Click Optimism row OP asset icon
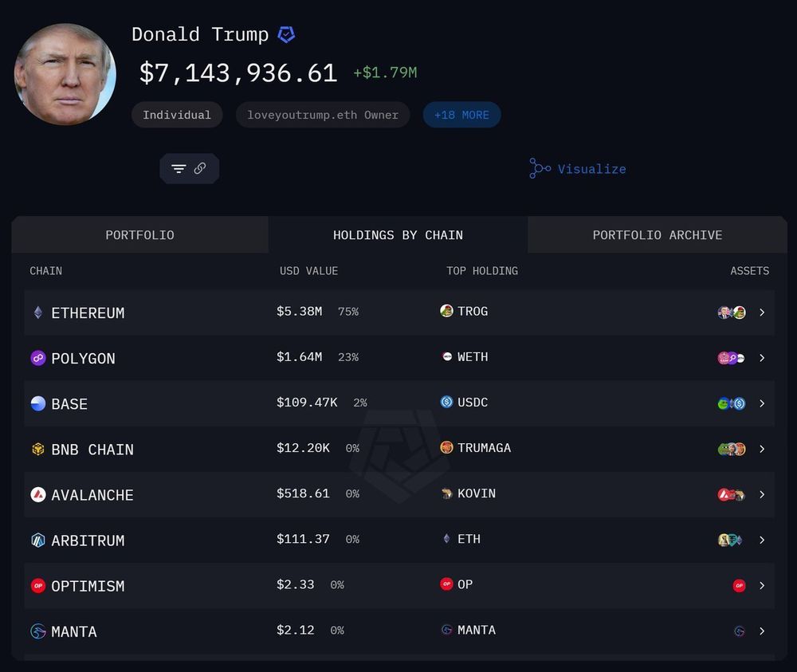 coord(739,586)
